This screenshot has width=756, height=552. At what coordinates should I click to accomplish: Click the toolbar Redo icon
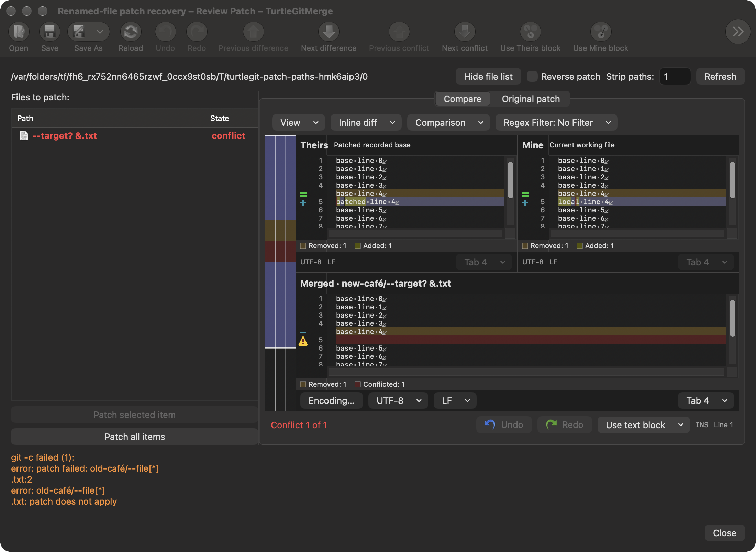pos(197,32)
